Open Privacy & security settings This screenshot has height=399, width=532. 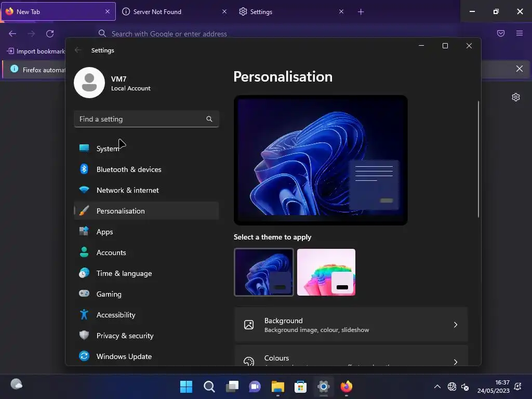[x=146, y=336]
